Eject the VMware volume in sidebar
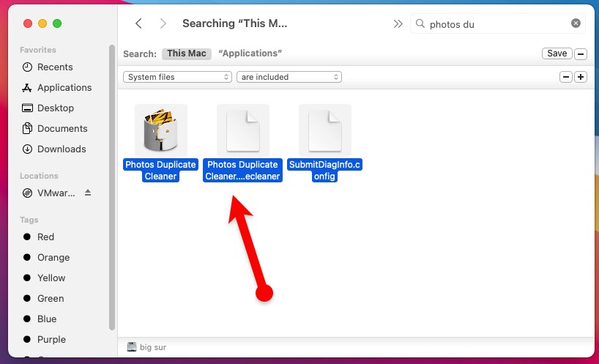 pyautogui.click(x=89, y=193)
